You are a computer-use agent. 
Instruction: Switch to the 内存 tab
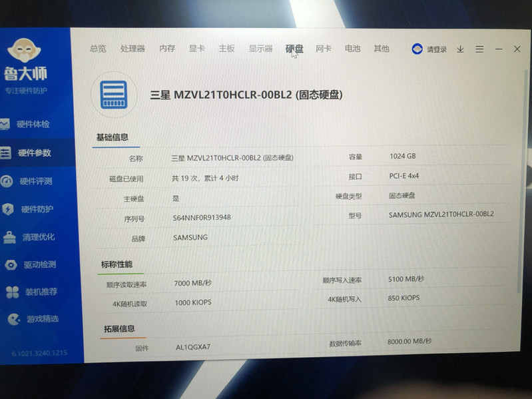click(167, 49)
